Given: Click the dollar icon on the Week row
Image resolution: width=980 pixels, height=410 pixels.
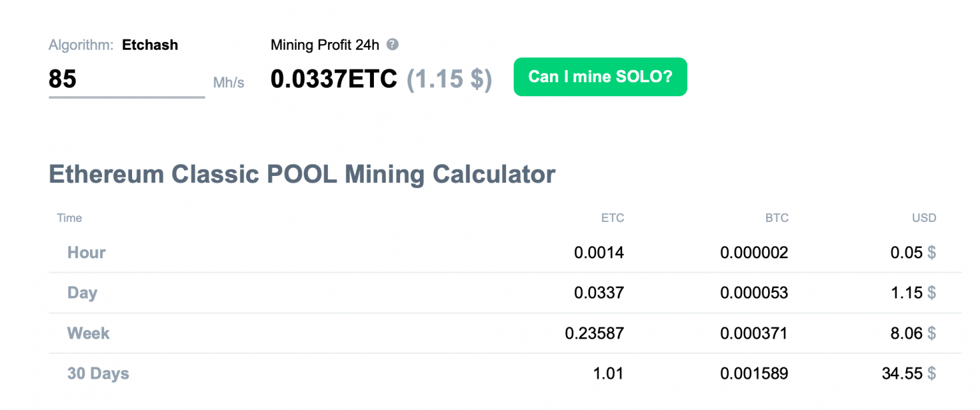Looking at the screenshot, I should [932, 333].
